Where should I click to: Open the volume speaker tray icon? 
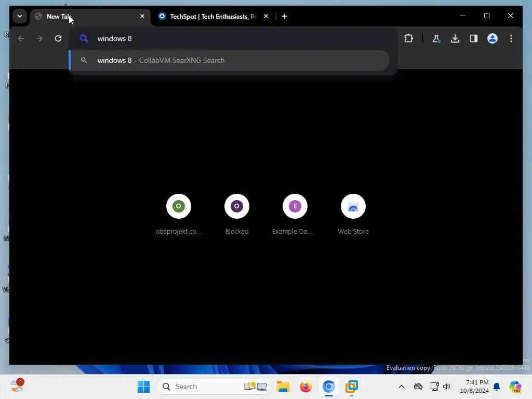446,387
